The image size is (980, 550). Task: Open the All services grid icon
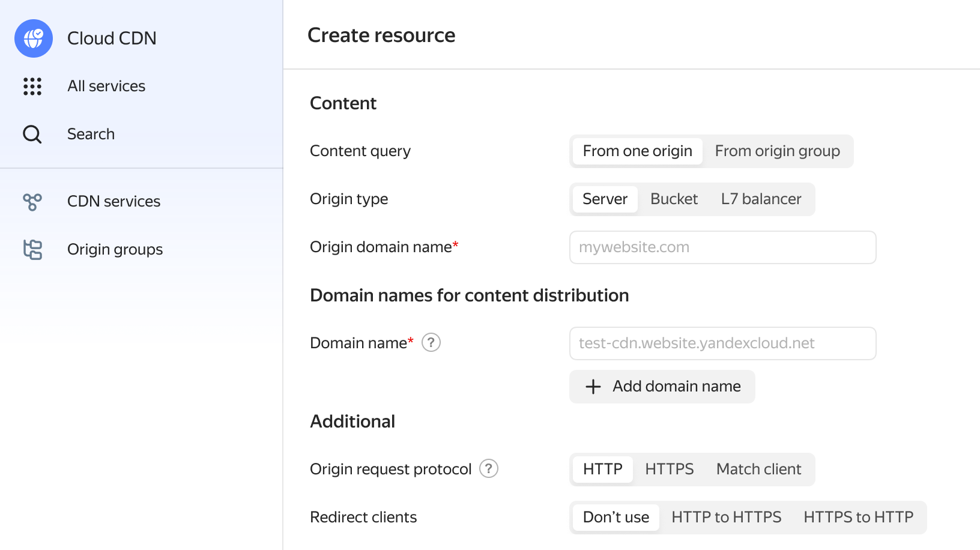pyautogui.click(x=32, y=86)
